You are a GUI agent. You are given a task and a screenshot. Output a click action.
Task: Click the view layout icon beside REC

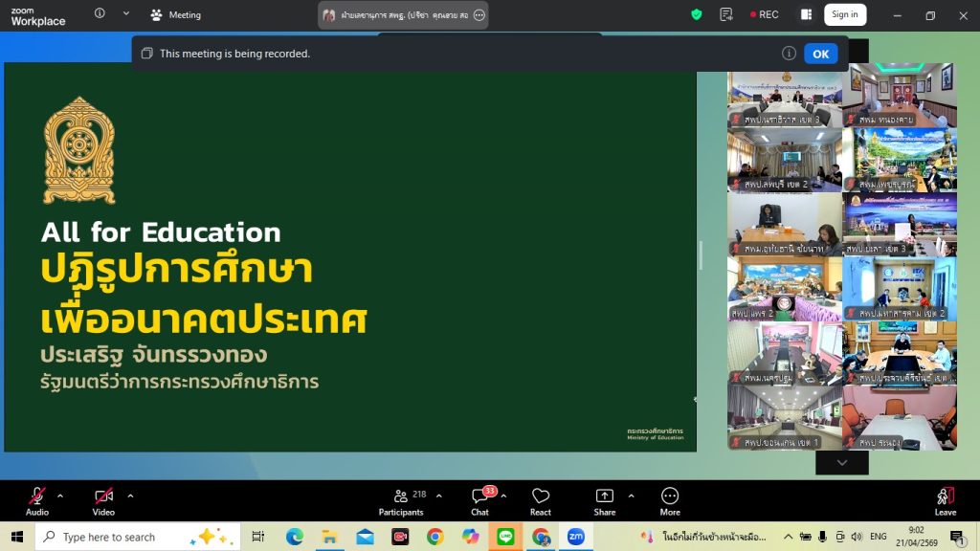click(x=806, y=14)
